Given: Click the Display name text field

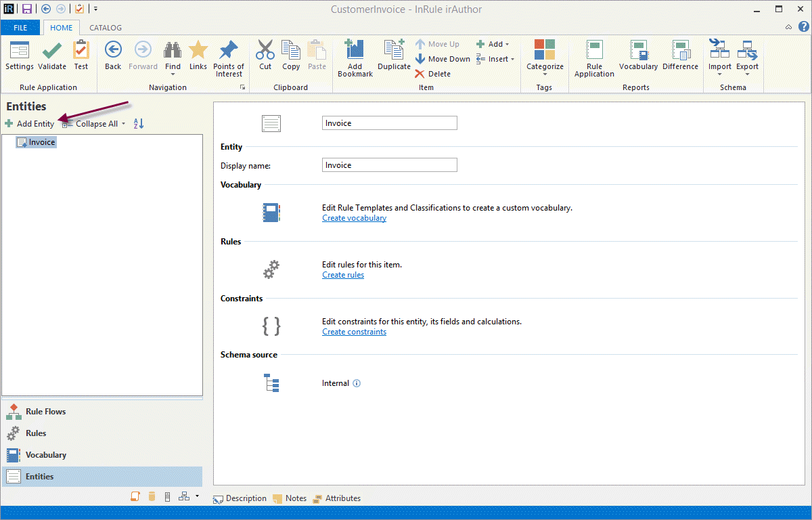Looking at the screenshot, I should [x=389, y=165].
